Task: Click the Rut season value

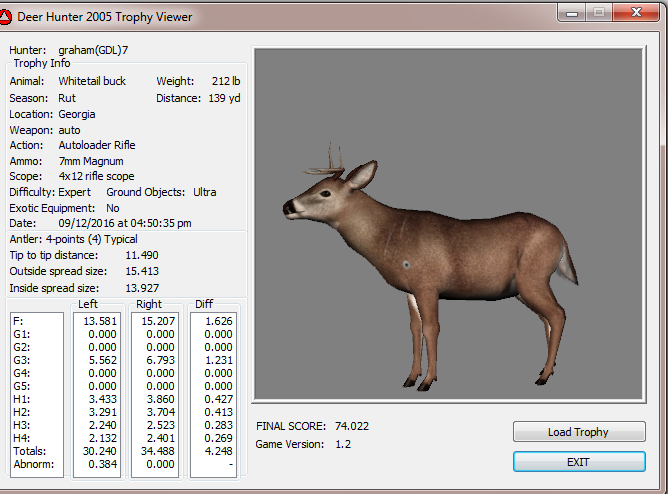Action: click(x=67, y=98)
